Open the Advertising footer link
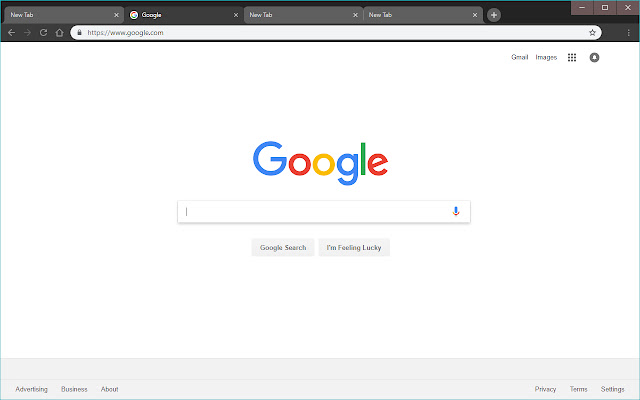 pyautogui.click(x=31, y=389)
